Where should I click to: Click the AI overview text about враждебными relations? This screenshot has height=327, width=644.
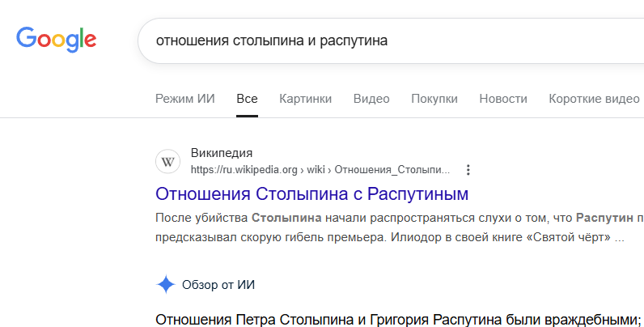[x=397, y=318]
